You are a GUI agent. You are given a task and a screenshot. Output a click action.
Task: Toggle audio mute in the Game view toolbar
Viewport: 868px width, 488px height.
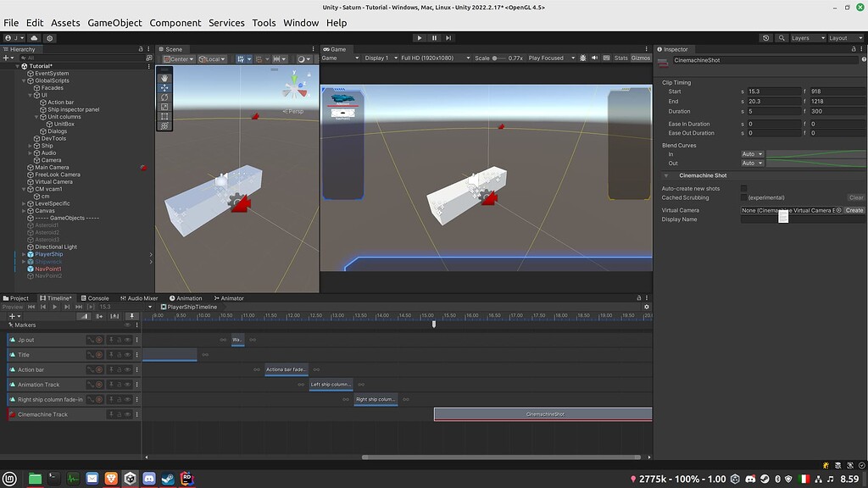[x=594, y=58]
